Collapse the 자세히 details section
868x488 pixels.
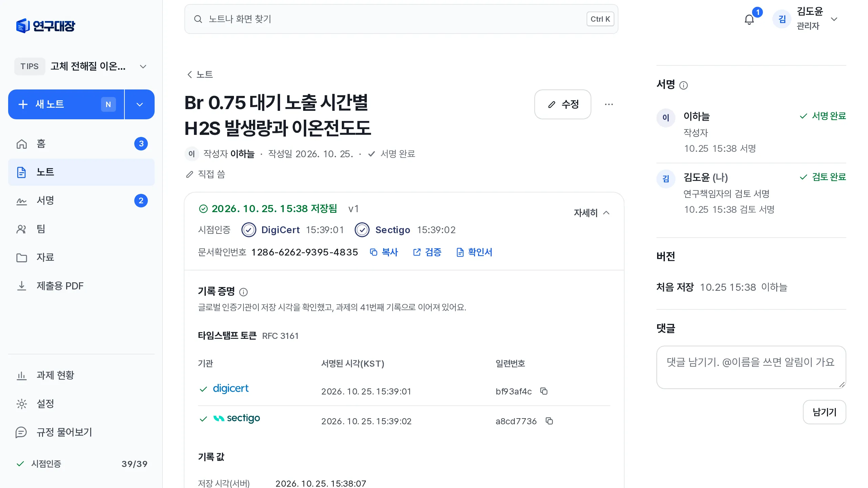592,213
